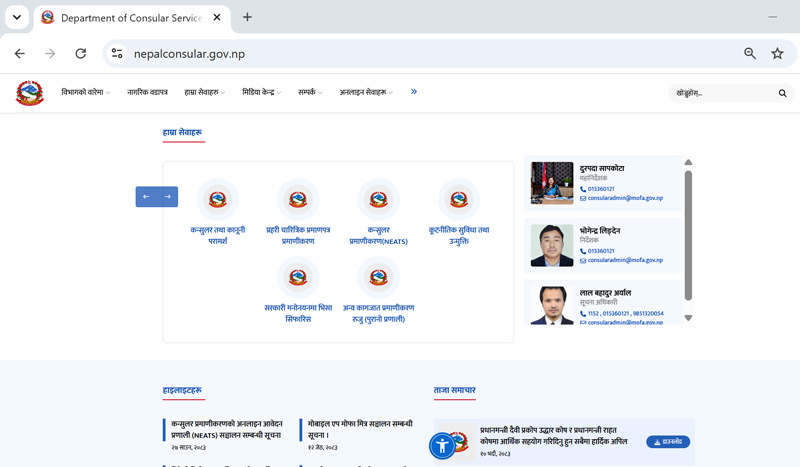Click दुरपदा सापकोटा's consularadmin email link
Viewport: 800px width, 467px height.
(x=625, y=198)
